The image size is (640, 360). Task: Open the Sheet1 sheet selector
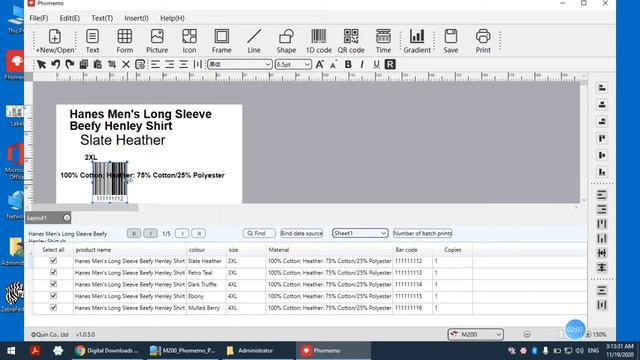click(360, 233)
